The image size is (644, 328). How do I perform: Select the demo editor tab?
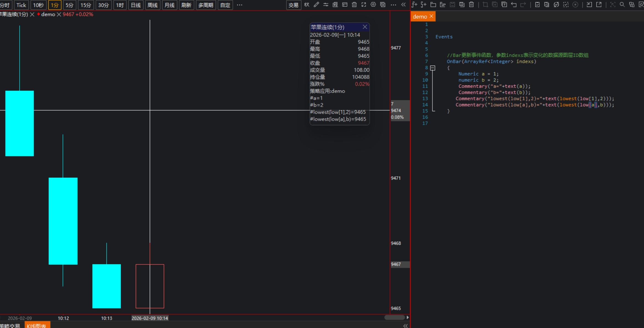click(420, 16)
